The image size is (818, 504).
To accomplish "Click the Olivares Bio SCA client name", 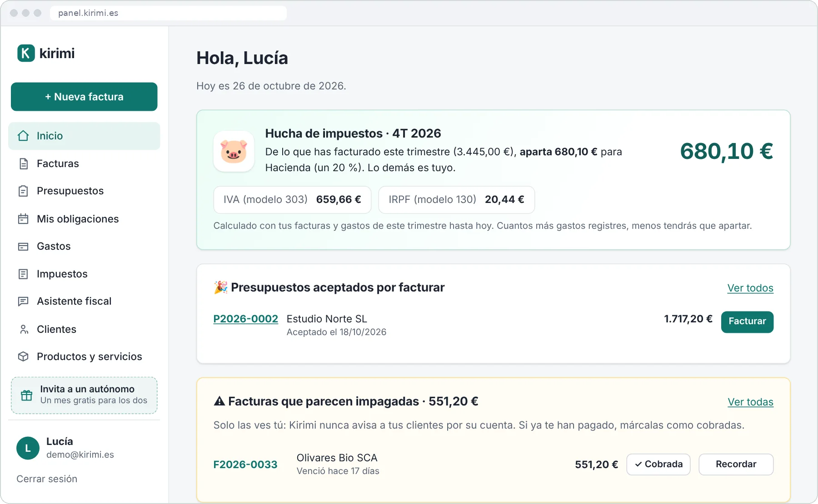I will pyautogui.click(x=337, y=458).
